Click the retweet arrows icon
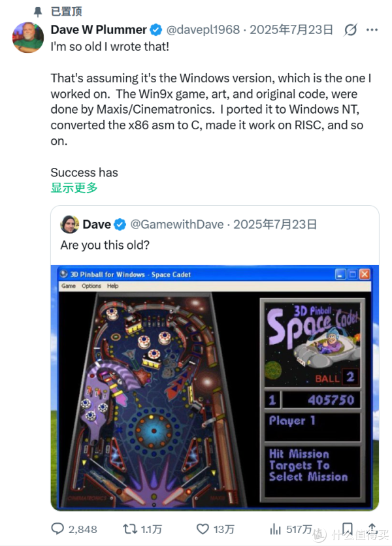392x546 pixels. pyautogui.click(x=130, y=528)
